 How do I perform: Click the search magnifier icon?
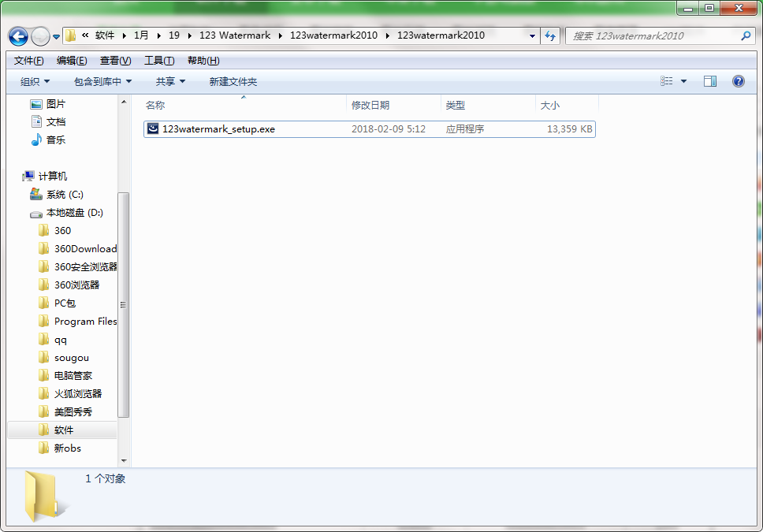pyautogui.click(x=746, y=35)
